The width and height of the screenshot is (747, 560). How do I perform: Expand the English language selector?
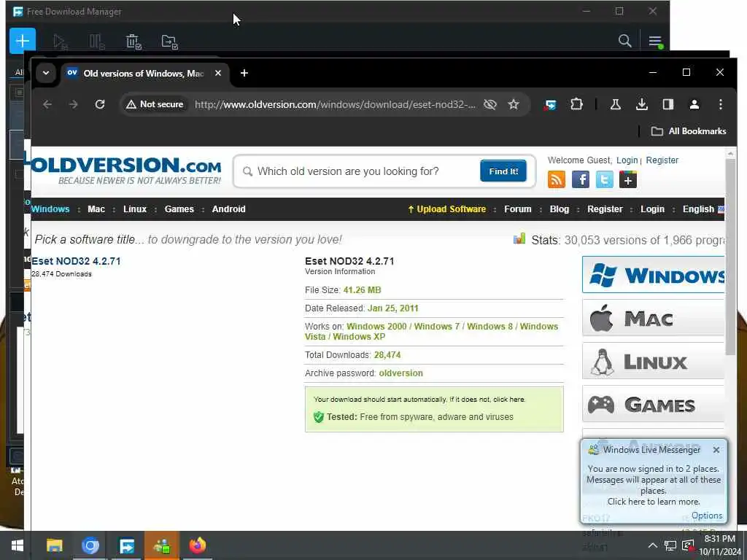703,209
